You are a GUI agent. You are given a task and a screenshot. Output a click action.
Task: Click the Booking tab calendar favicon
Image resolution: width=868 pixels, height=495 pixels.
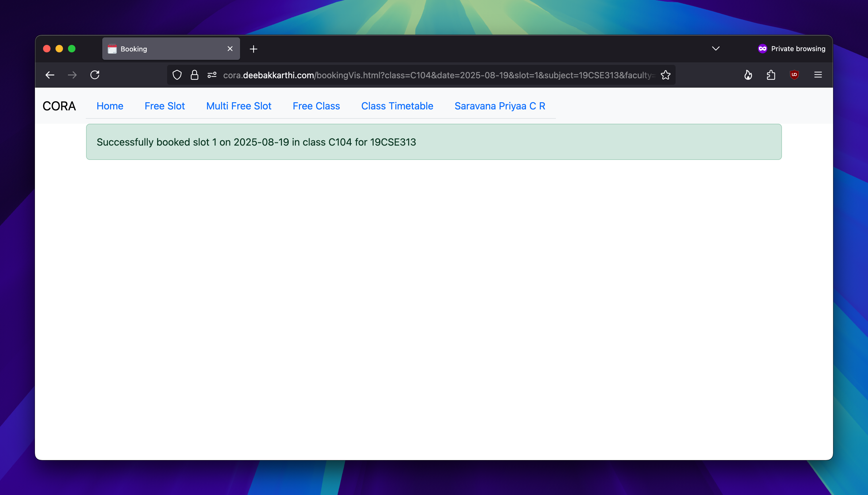[112, 49]
